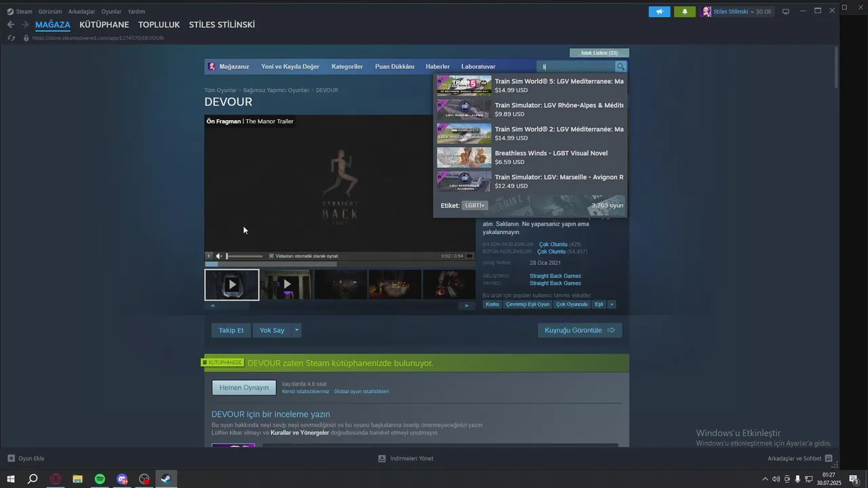This screenshot has height=488, width=868.
Task: Click the Yok Say button
Action: click(272, 330)
